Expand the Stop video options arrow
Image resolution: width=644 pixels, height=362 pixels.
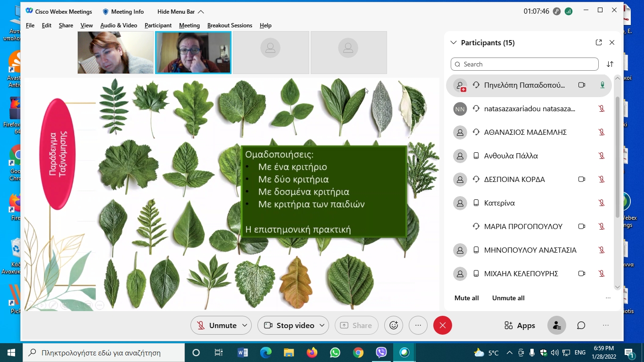(322, 325)
